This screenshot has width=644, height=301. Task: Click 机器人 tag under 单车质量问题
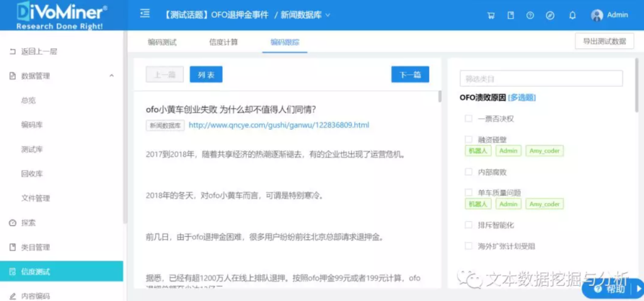click(478, 204)
